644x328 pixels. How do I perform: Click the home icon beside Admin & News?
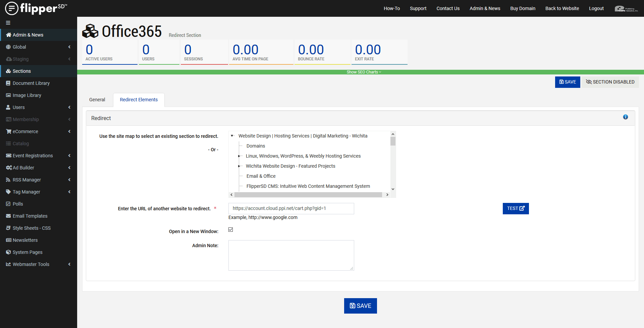tap(9, 35)
